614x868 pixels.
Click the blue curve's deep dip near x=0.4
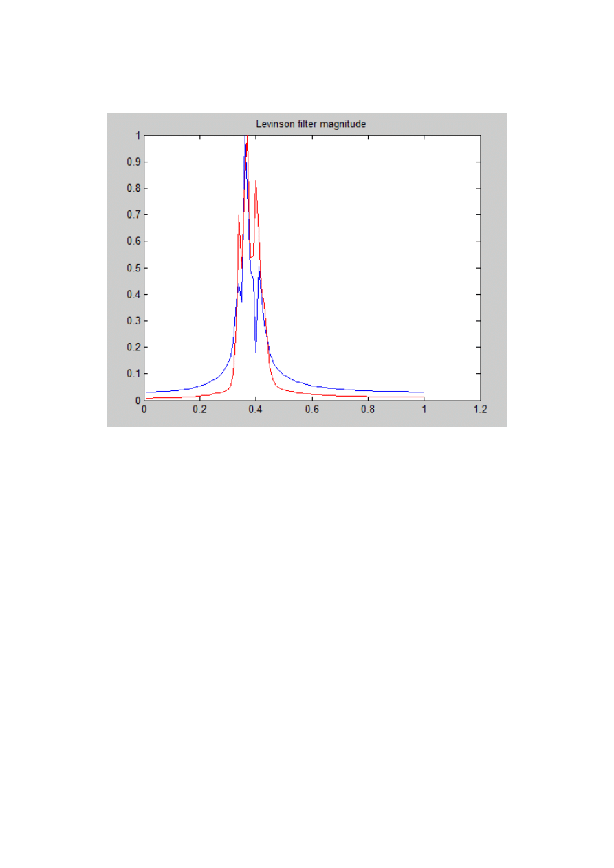pos(256,352)
